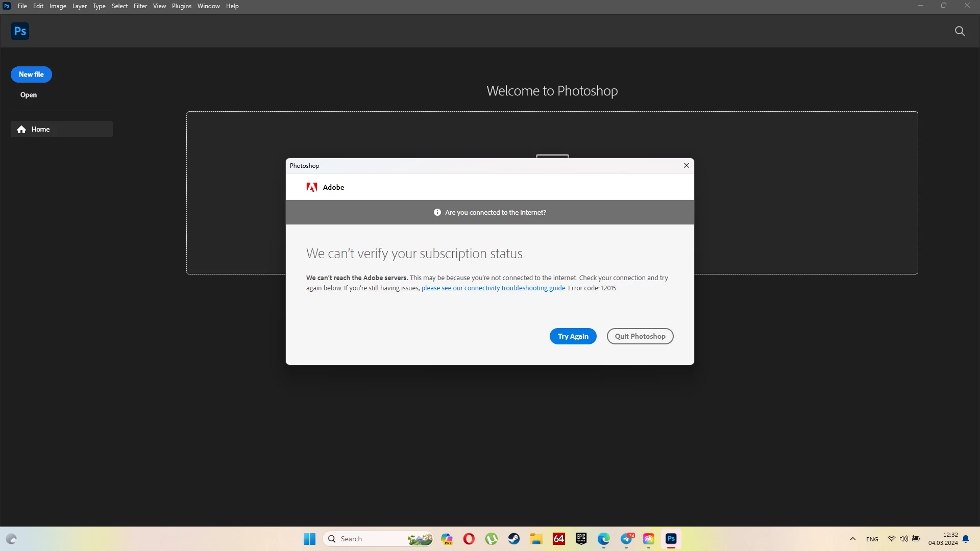Image resolution: width=980 pixels, height=551 pixels.
Task: Click the Photoshop Ps home logo
Action: coord(20,31)
